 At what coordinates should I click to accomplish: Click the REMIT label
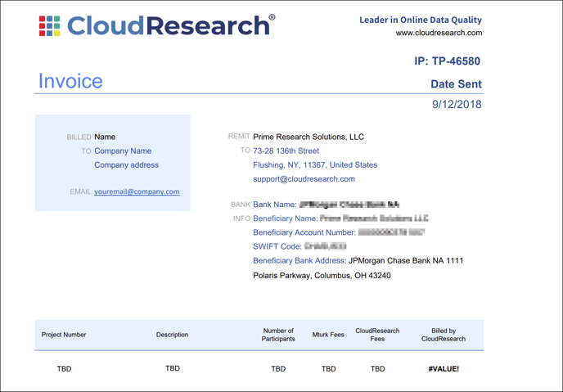[239, 136]
